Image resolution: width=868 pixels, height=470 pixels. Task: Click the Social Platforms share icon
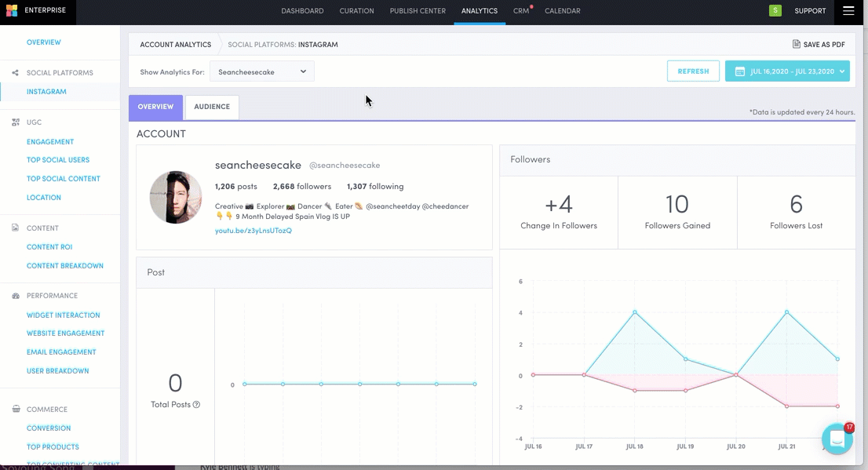16,73
